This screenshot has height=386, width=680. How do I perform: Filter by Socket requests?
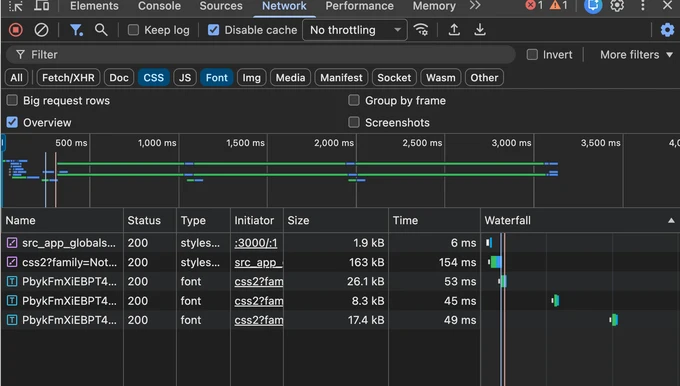click(x=394, y=78)
